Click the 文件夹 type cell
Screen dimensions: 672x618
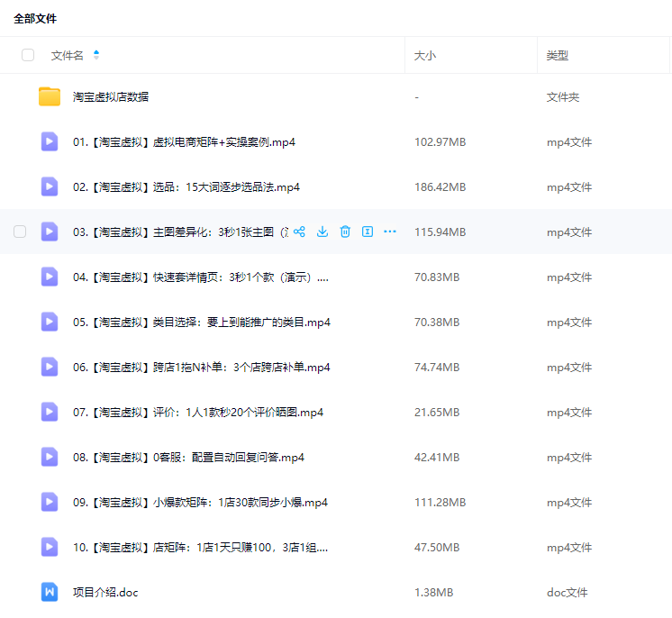coord(563,97)
